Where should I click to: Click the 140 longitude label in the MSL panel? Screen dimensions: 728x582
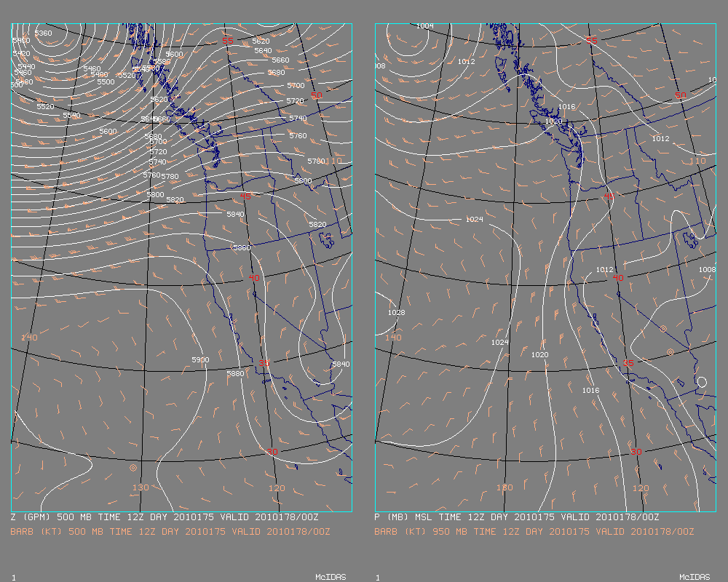pyautogui.click(x=393, y=338)
